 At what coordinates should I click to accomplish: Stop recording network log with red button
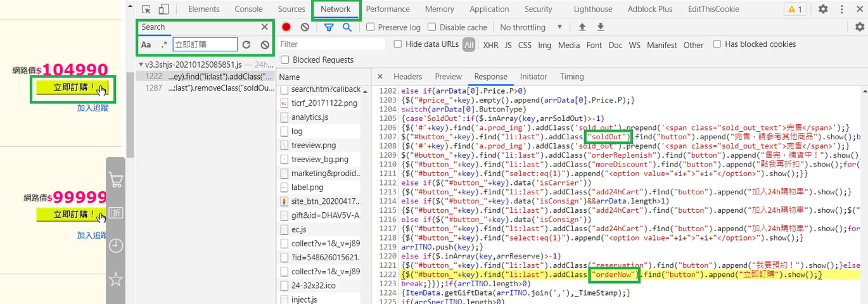click(x=286, y=27)
